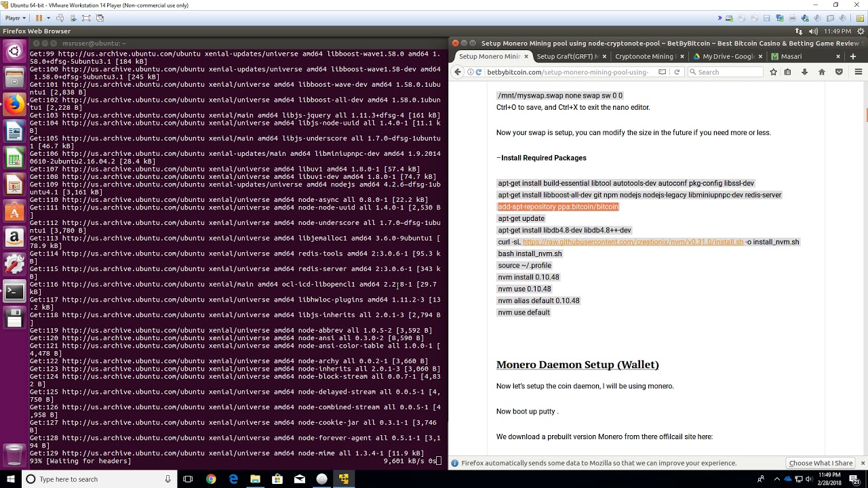
Task: Open Ubuntu Dash search launcher
Action: point(14,52)
